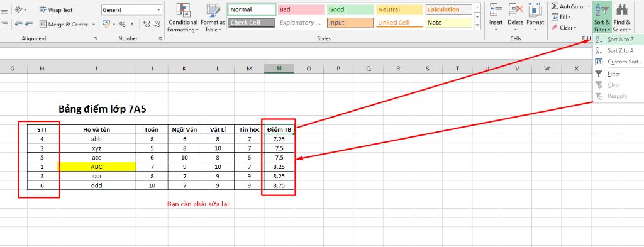644x247 pixels.
Task: Open Clear dropdown in ribbon
Action: coord(564,28)
